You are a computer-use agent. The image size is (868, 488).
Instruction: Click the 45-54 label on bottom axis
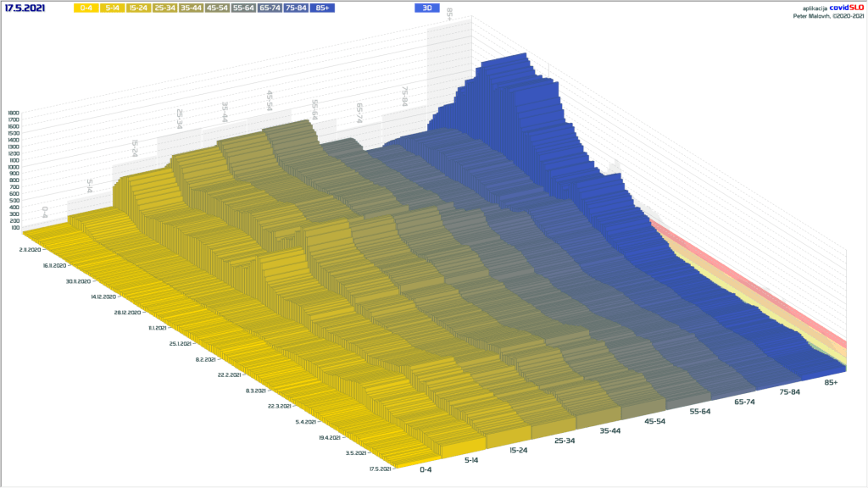[x=657, y=421]
